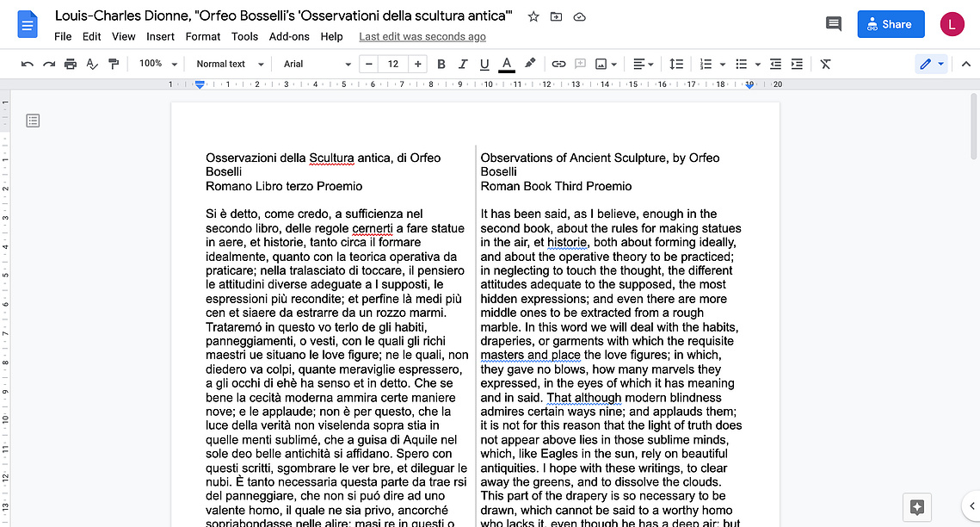Open comment history
Viewport: 980px width, 527px height.
(x=833, y=24)
